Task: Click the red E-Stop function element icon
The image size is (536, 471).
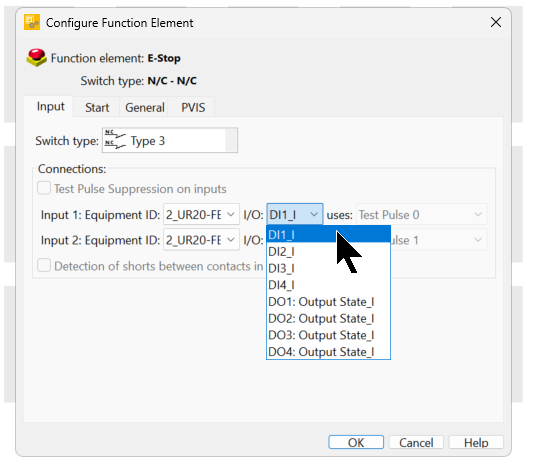Action: pyautogui.click(x=36, y=57)
